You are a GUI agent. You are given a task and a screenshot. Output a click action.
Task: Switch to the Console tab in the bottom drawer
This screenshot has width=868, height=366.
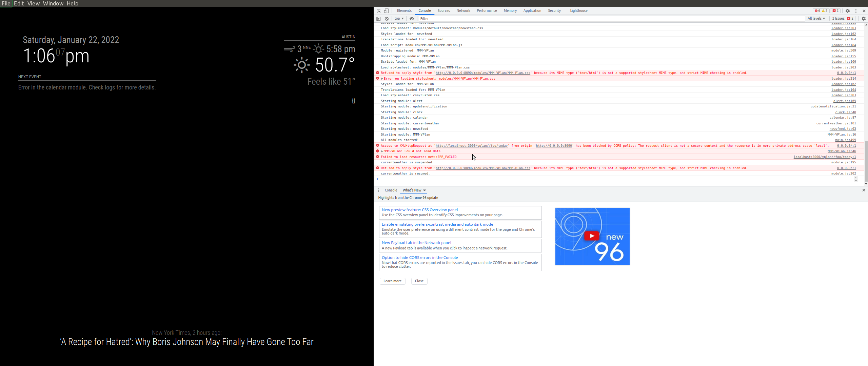coord(391,190)
